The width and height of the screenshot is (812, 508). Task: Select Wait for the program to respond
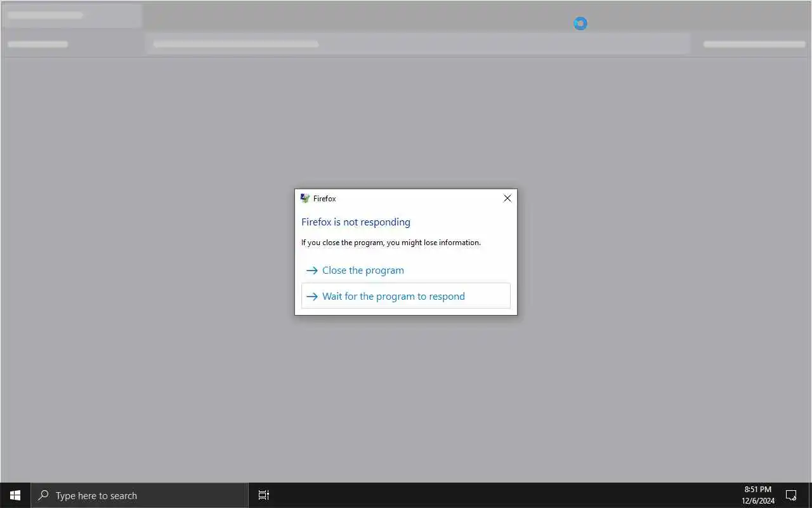[x=405, y=296]
